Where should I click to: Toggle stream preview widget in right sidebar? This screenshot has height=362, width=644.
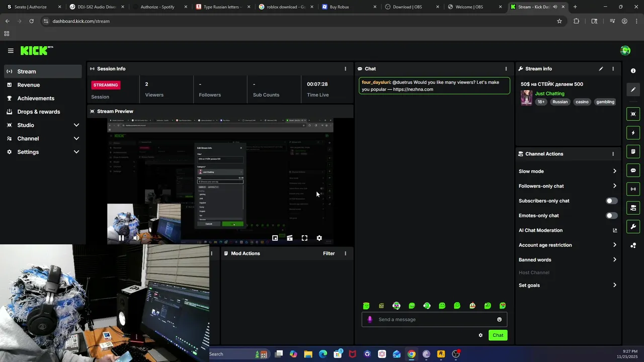(x=633, y=114)
